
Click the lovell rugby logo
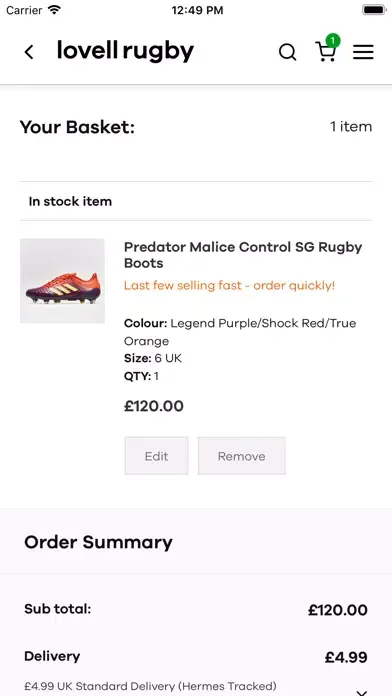[126, 51]
